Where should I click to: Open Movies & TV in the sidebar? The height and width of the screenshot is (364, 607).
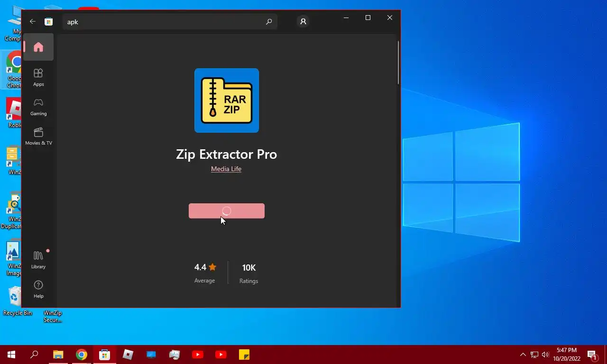pos(38,136)
